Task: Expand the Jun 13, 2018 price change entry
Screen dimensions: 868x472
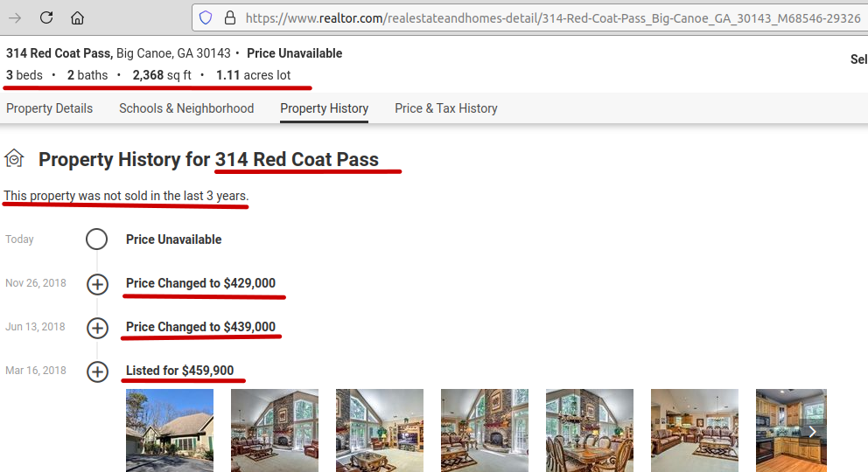Action: [97, 328]
